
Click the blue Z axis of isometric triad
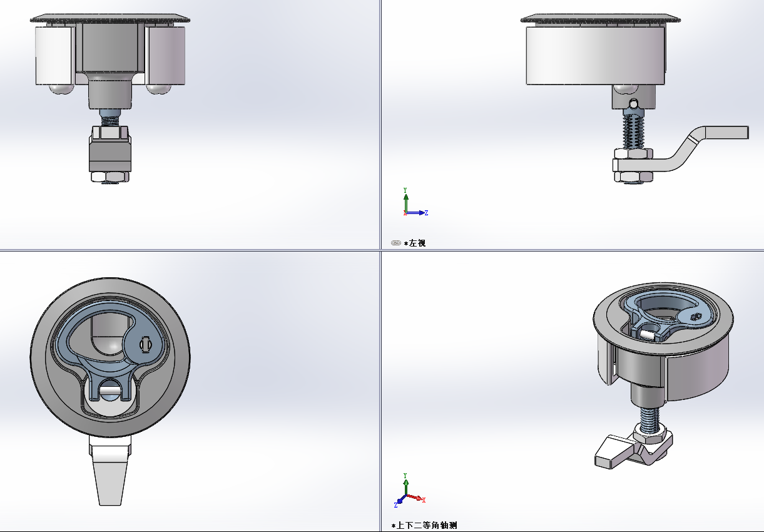pyautogui.click(x=400, y=500)
